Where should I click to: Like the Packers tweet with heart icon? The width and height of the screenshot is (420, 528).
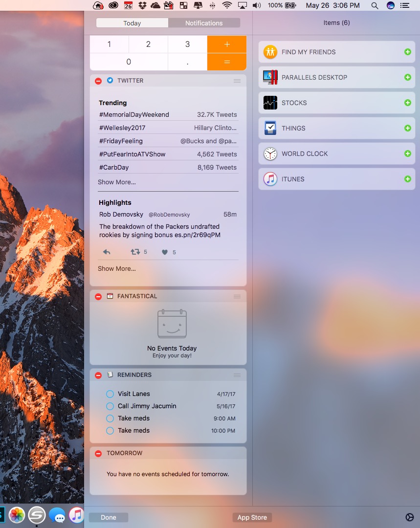pyautogui.click(x=165, y=252)
